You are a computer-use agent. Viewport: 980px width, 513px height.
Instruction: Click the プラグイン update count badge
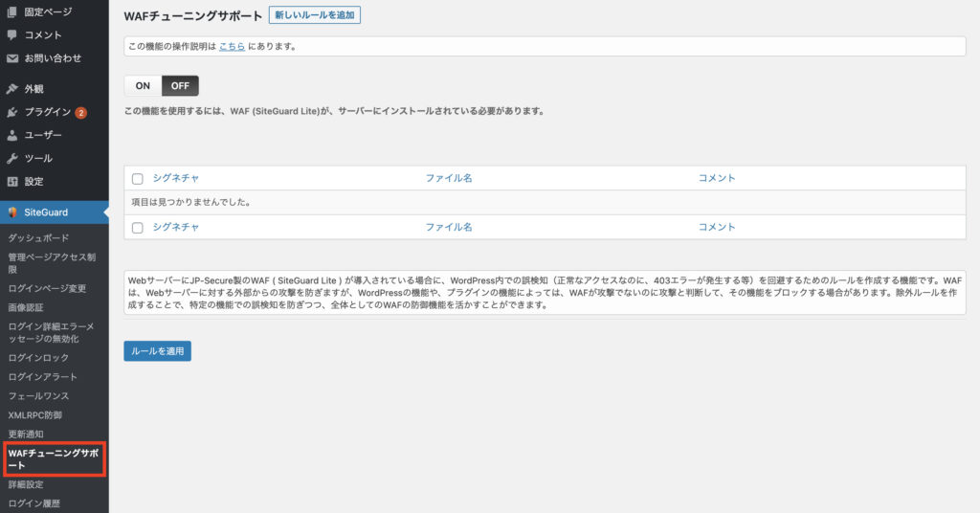tap(81, 113)
